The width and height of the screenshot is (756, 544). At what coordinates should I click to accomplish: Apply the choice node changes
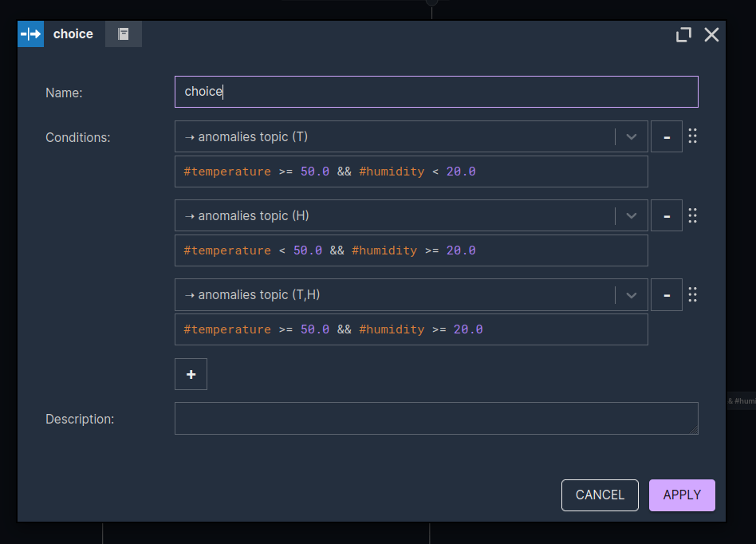tap(682, 495)
